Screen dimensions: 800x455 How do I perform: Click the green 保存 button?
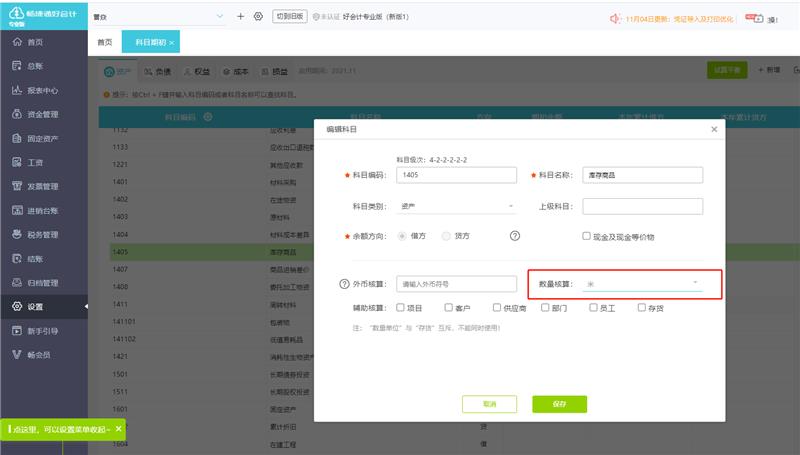pos(559,404)
